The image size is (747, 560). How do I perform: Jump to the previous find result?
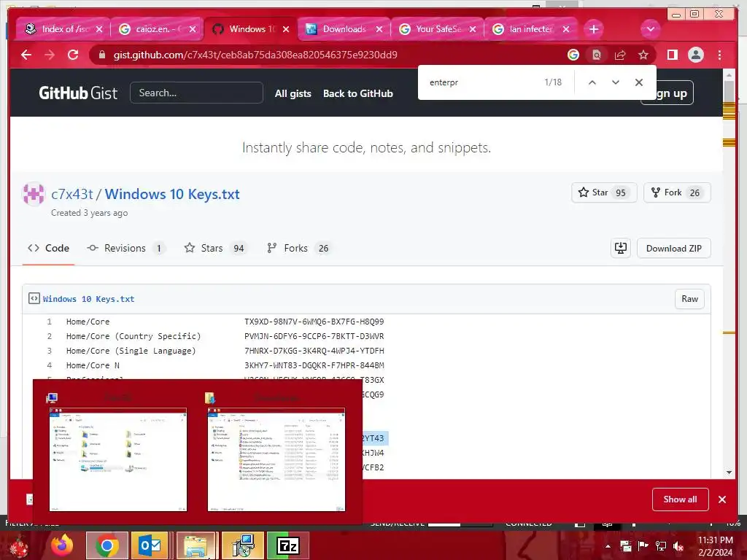coord(592,82)
